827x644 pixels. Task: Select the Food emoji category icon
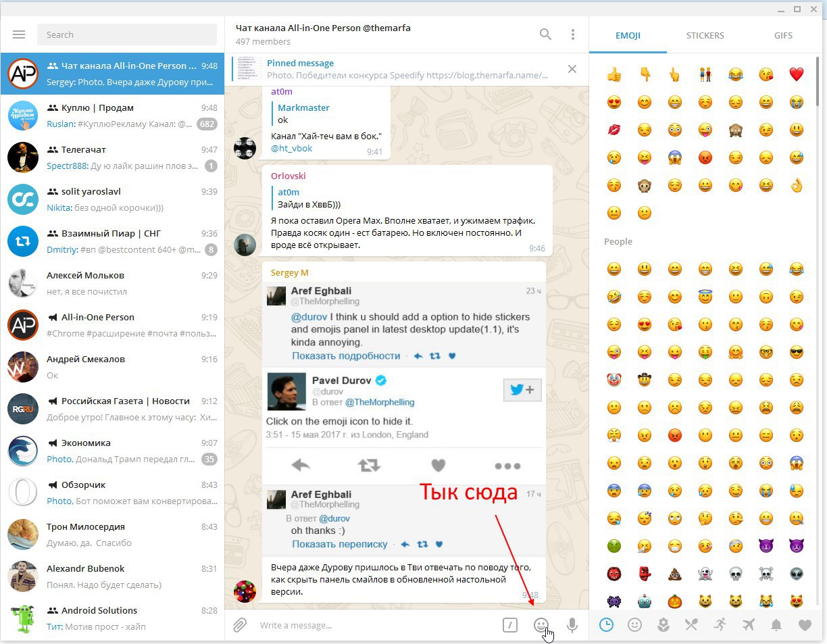click(x=691, y=625)
